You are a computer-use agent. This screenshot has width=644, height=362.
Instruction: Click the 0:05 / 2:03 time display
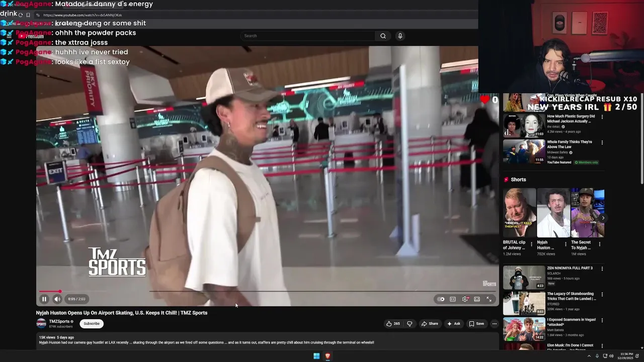(76, 299)
